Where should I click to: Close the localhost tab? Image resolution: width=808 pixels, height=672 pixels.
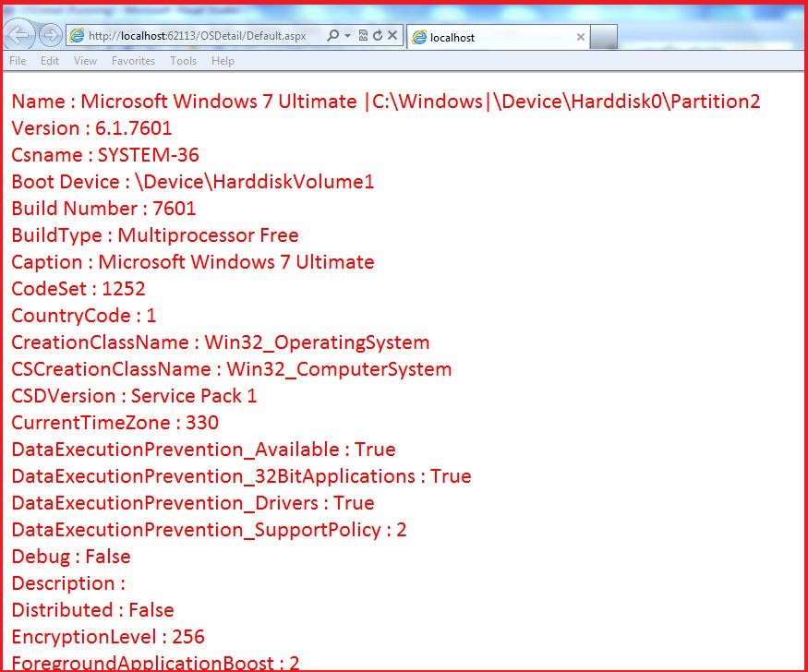pos(581,37)
